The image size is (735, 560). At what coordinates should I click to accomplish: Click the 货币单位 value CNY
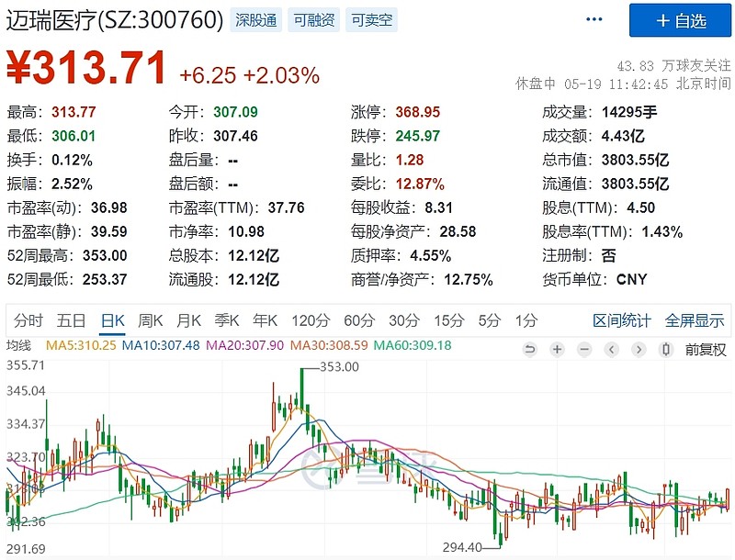click(631, 279)
